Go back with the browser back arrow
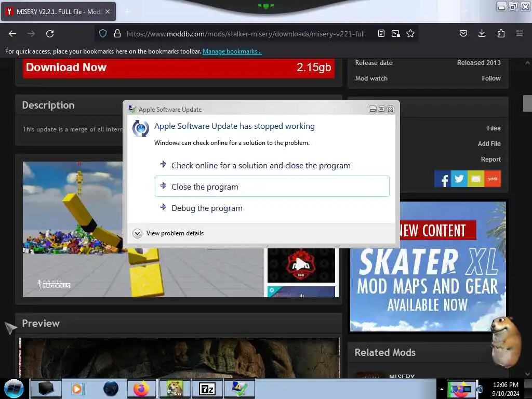This screenshot has width=532, height=399. [12, 34]
